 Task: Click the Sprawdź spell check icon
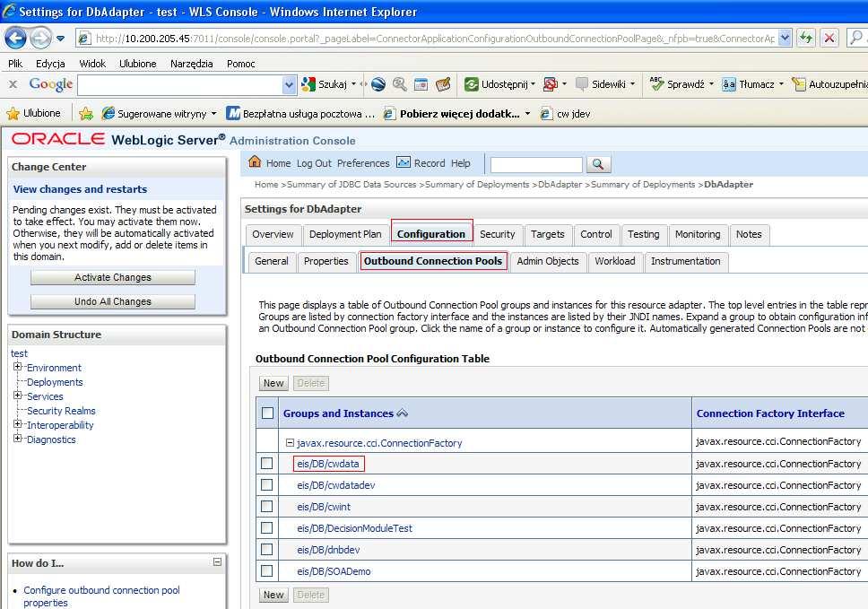[x=656, y=83]
